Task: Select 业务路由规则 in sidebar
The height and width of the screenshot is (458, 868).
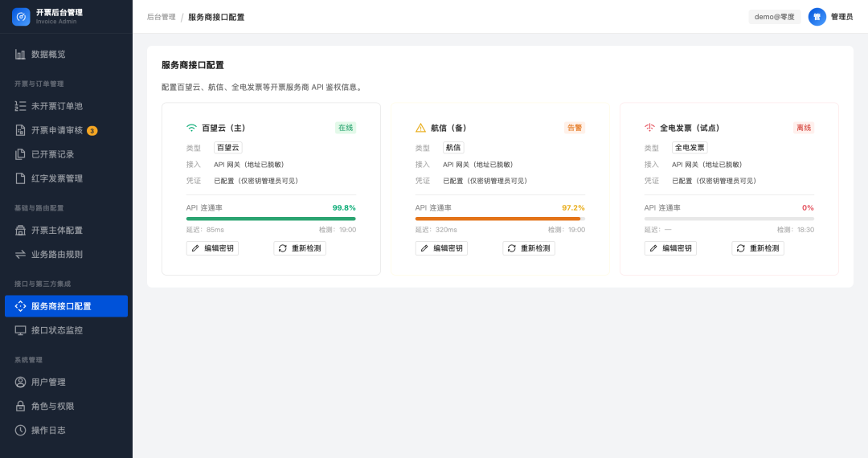Action: tap(67, 255)
